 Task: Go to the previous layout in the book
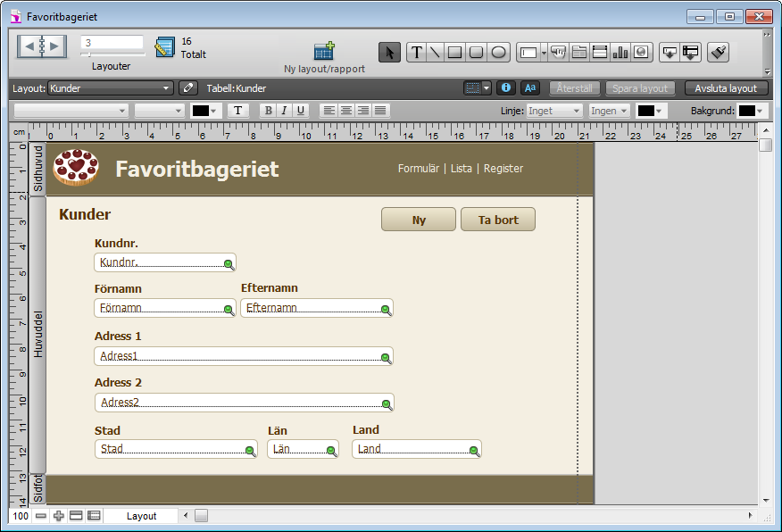(29, 46)
